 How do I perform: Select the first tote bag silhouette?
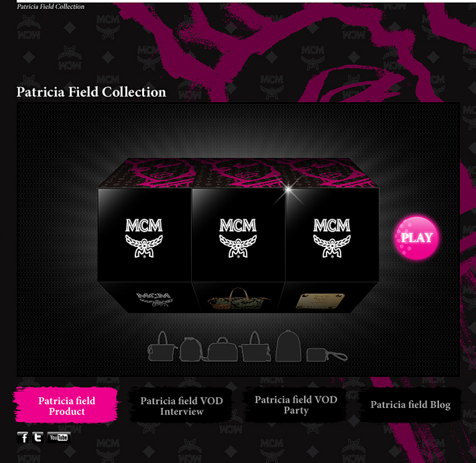[162, 347]
